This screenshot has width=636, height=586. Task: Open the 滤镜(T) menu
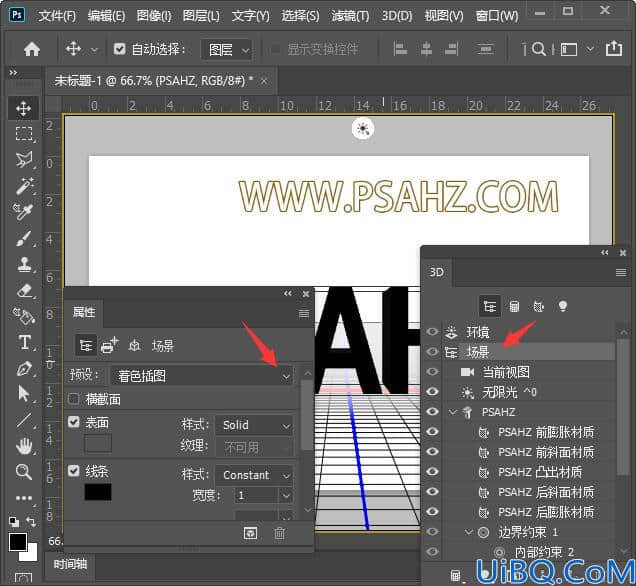pyautogui.click(x=350, y=16)
